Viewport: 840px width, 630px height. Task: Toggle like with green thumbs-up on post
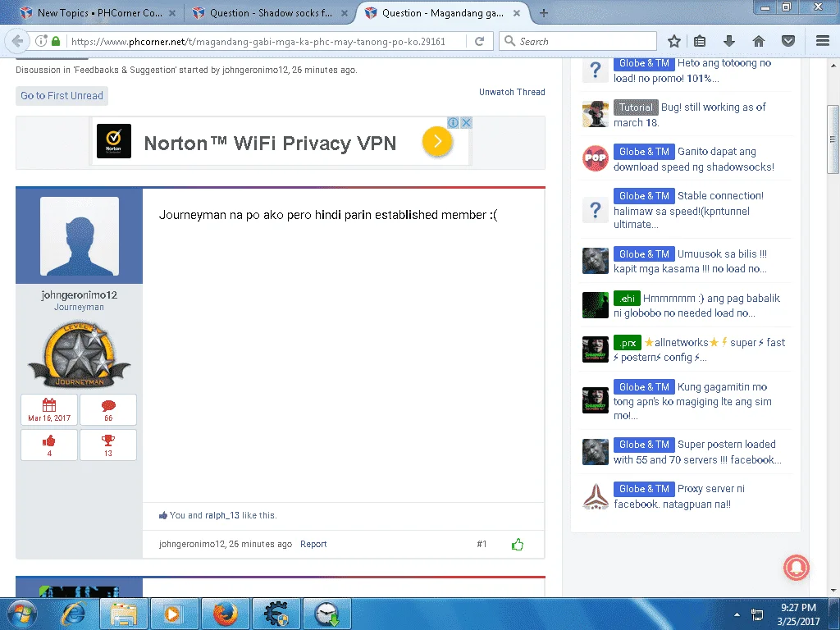click(518, 545)
